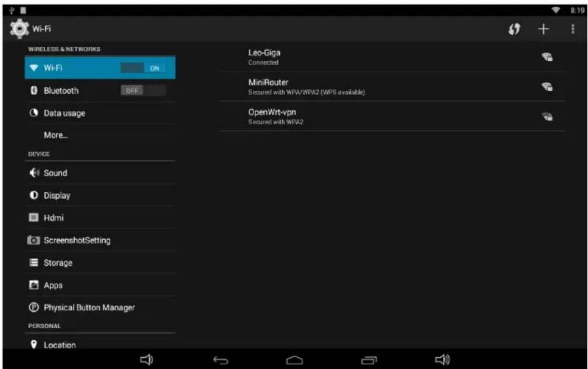Image resolution: width=588 pixels, height=369 pixels.
Task: Click the Data usage pie icon
Action: [x=34, y=113]
